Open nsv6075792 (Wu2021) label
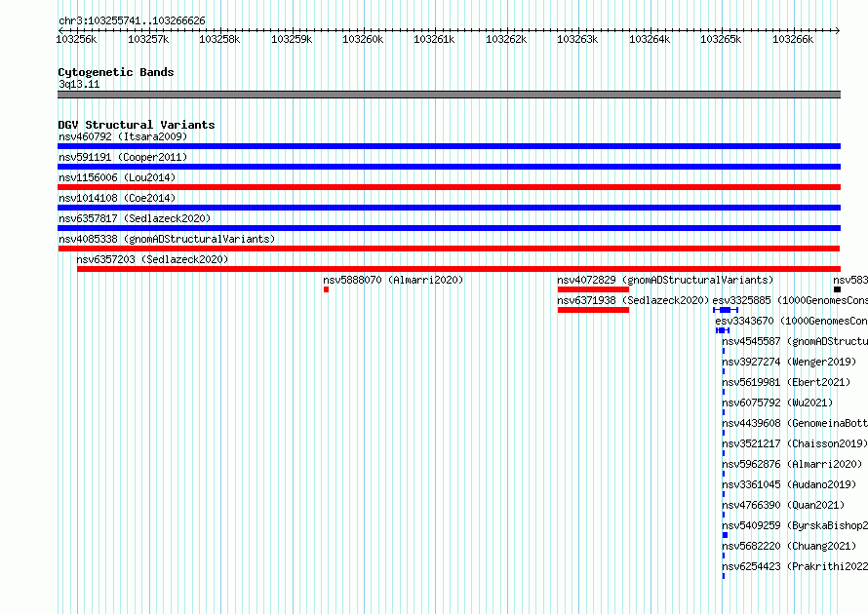 [777, 403]
